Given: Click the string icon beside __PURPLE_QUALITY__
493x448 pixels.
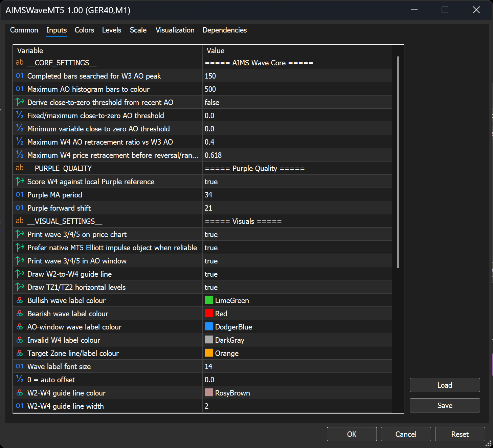Looking at the screenshot, I should (x=20, y=168).
